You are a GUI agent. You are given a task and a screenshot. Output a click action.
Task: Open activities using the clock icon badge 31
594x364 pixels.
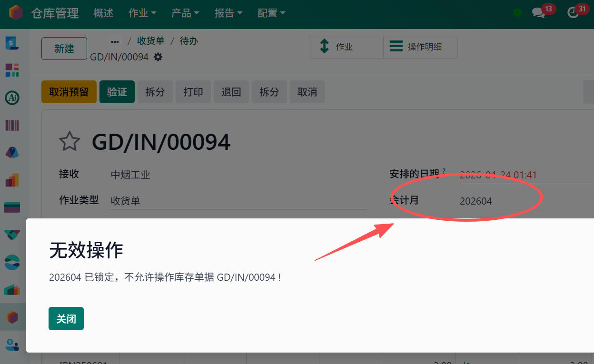click(x=574, y=13)
